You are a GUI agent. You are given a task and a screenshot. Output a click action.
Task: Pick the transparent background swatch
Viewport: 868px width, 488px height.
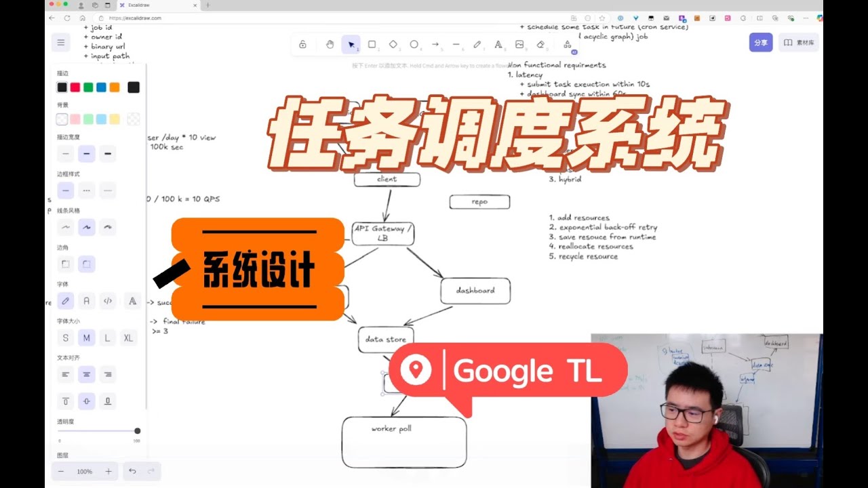(62, 119)
